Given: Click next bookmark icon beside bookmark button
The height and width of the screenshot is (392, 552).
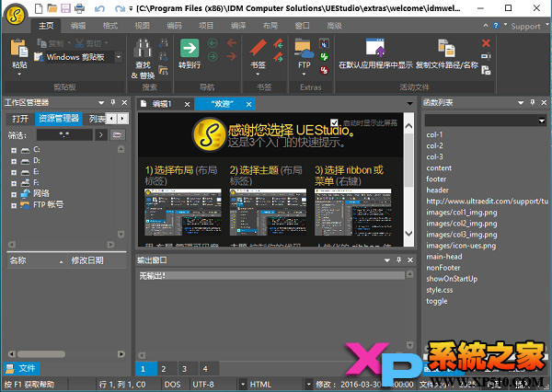Looking at the screenshot, I should pyautogui.click(x=278, y=57).
